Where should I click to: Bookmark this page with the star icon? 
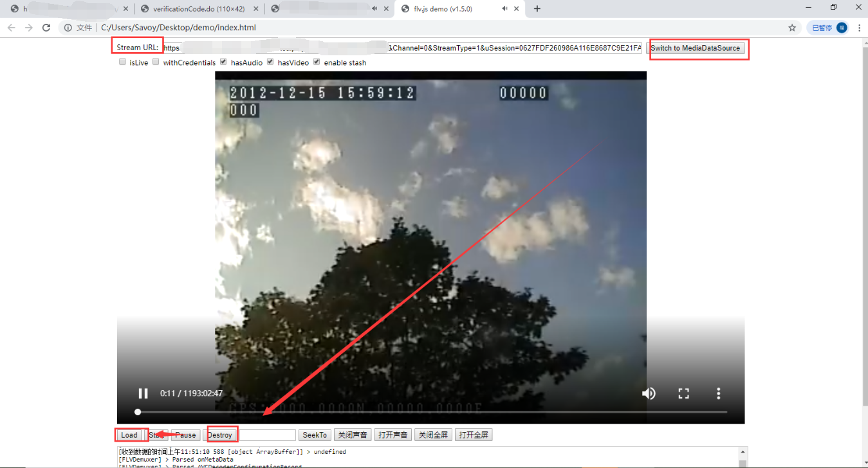[792, 28]
